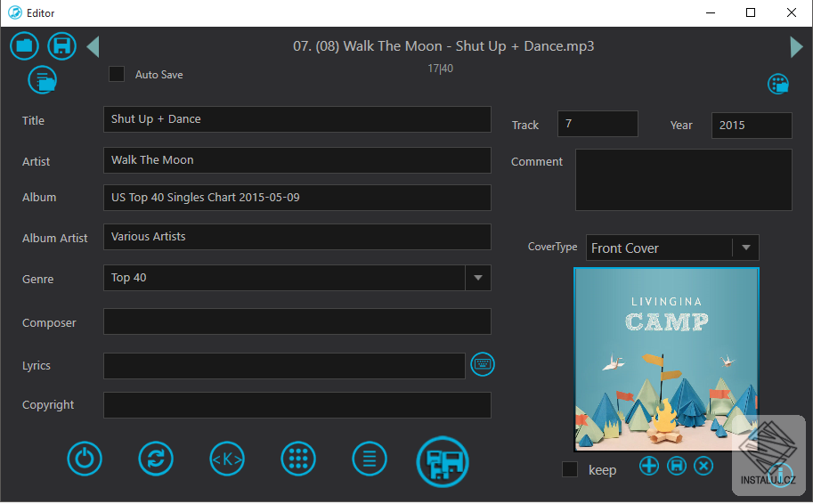Click the refresh arrows icon button
This screenshot has width=813, height=504.
156,459
